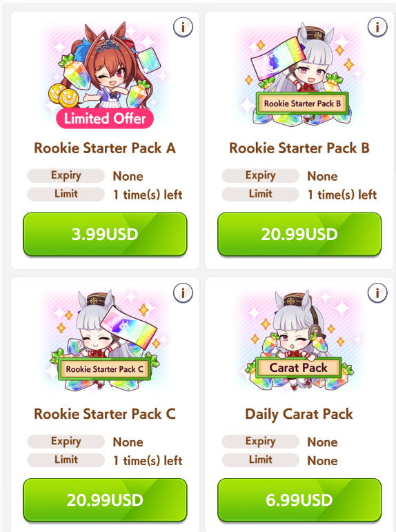The image size is (396, 532).
Task: Click the Expiry label of Pack A
Action: coord(66,175)
